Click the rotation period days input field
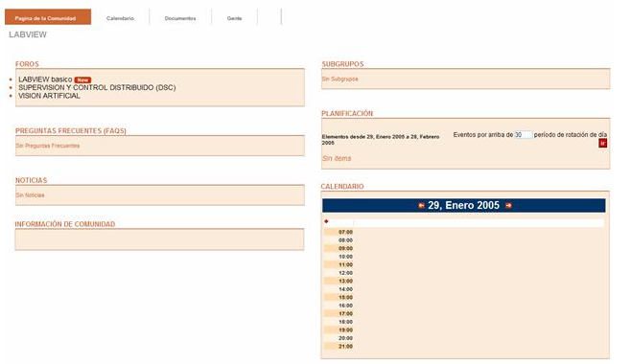 coord(524,135)
